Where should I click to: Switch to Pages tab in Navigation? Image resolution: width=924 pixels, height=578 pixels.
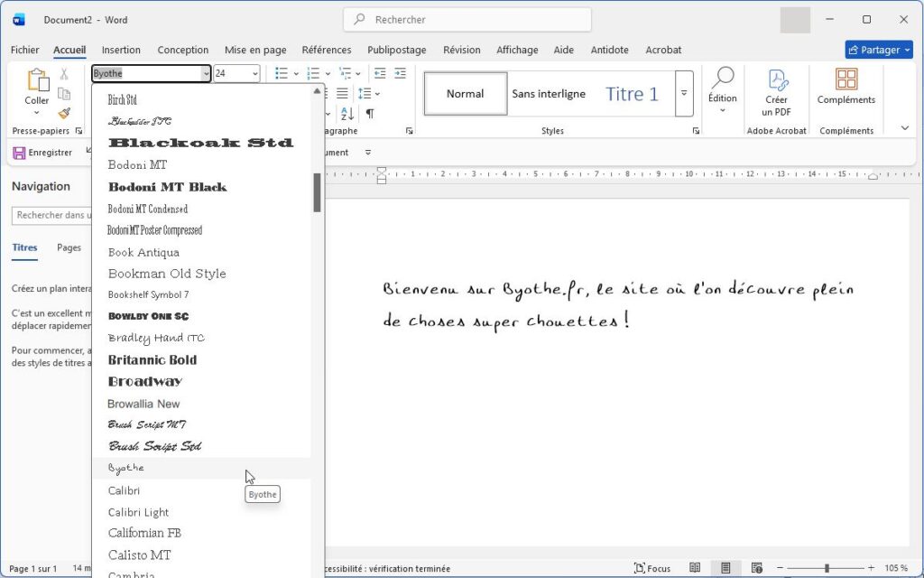pyautogui.click(x=69, y=247)
